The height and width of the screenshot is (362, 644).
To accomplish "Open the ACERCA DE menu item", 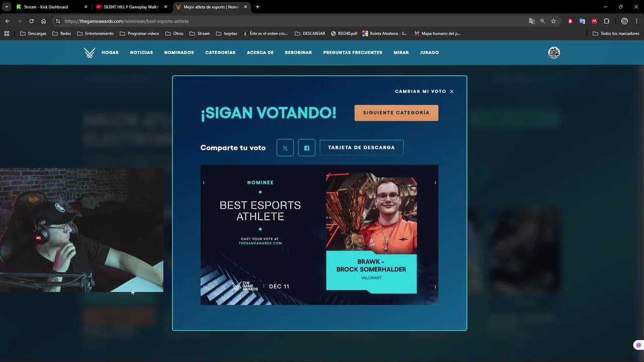I will (x=260, y=53).
